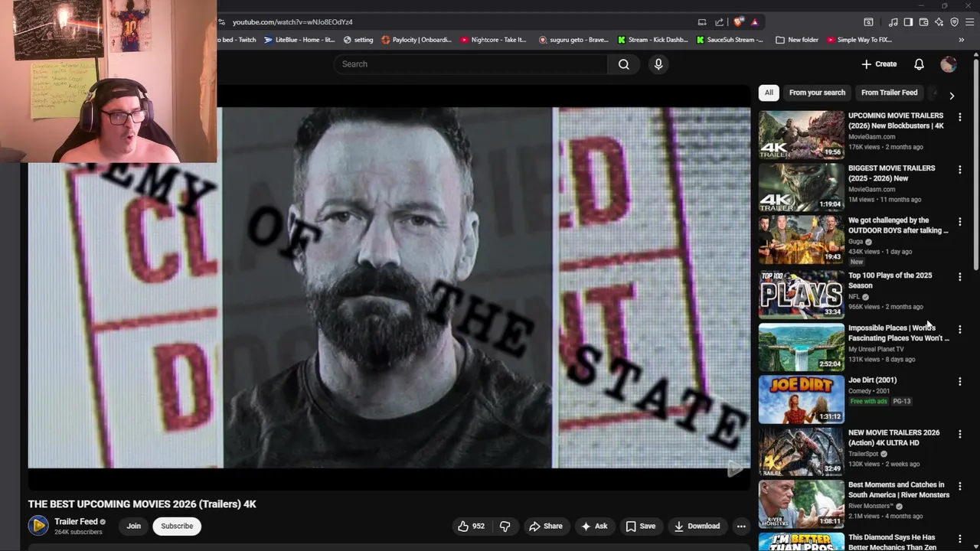This screenshot has width=980, height=551.
Task: Open the Stream - Kick Dashboard bookmark
Action: click(x=652, y=40)
